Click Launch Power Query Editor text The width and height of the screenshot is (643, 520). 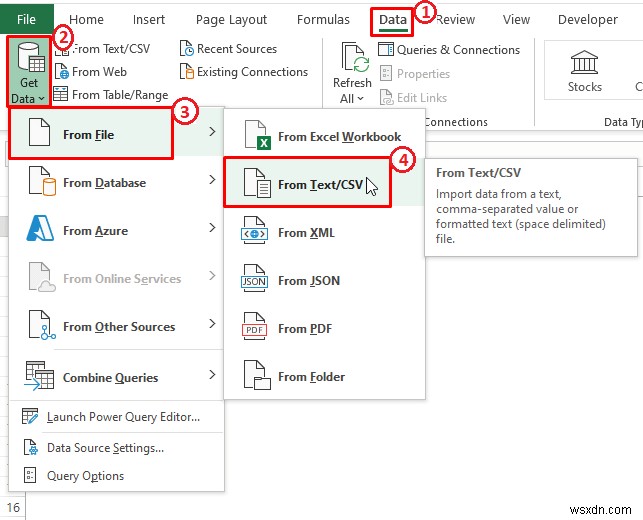[x=123, y=417]
